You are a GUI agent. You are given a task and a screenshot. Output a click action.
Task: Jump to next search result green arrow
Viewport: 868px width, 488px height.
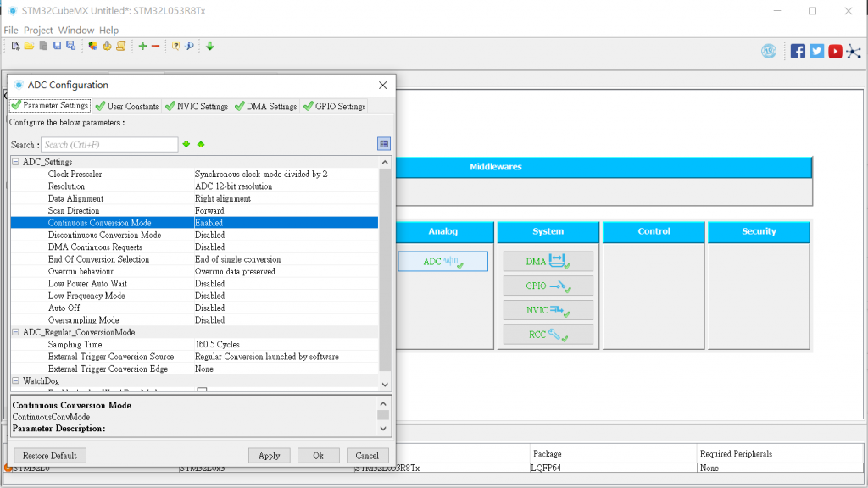click(x=186, y=144)
